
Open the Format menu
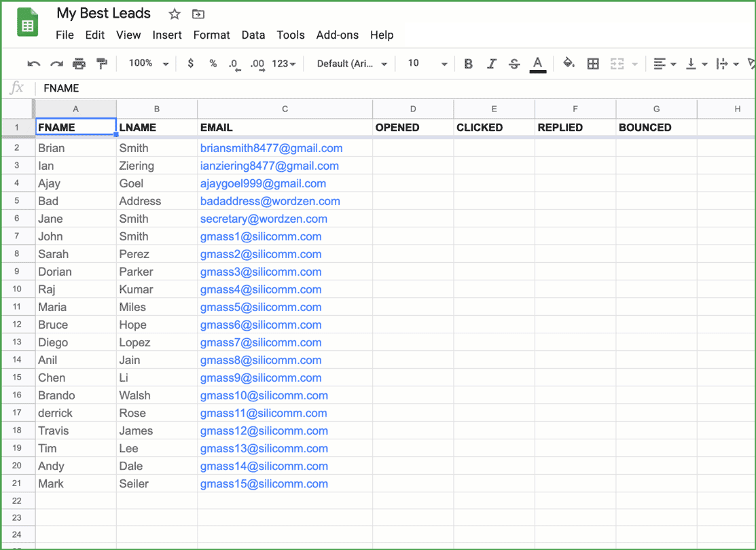tap(211, 35)
